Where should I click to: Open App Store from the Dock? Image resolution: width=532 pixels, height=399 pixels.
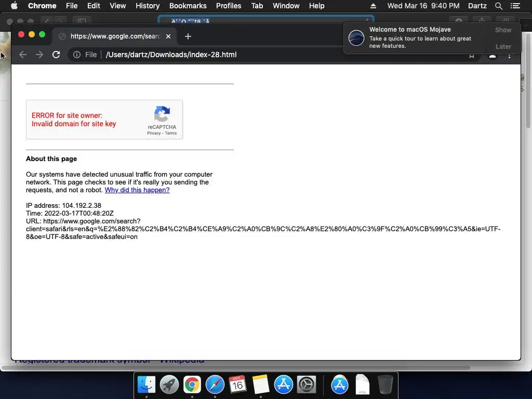pos(283,385)
